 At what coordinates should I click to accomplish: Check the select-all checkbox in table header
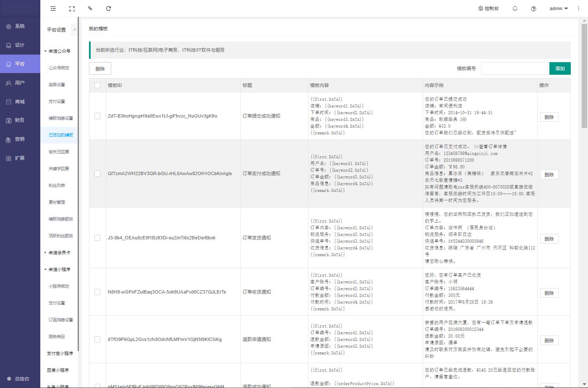(97, 85)
